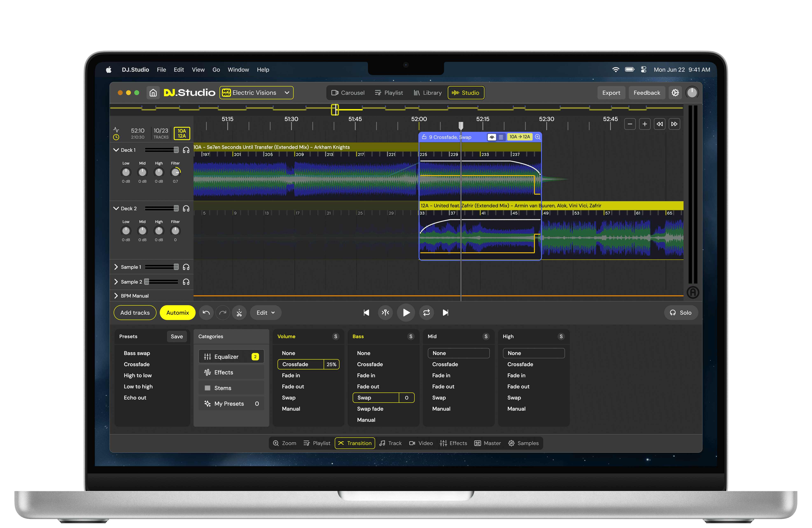Adjust the Deck 1 volume slider
Viewport: 812px width, 528px height.
(x=176, y=150)
